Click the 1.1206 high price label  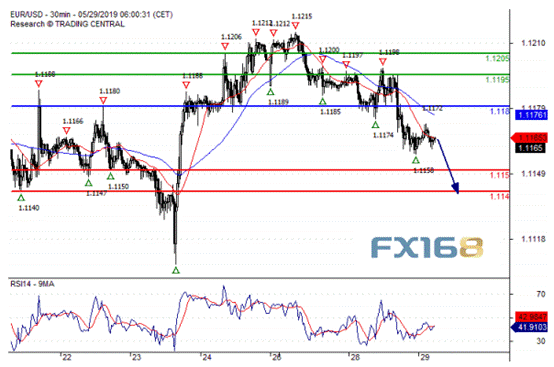(x=231, y=37)
